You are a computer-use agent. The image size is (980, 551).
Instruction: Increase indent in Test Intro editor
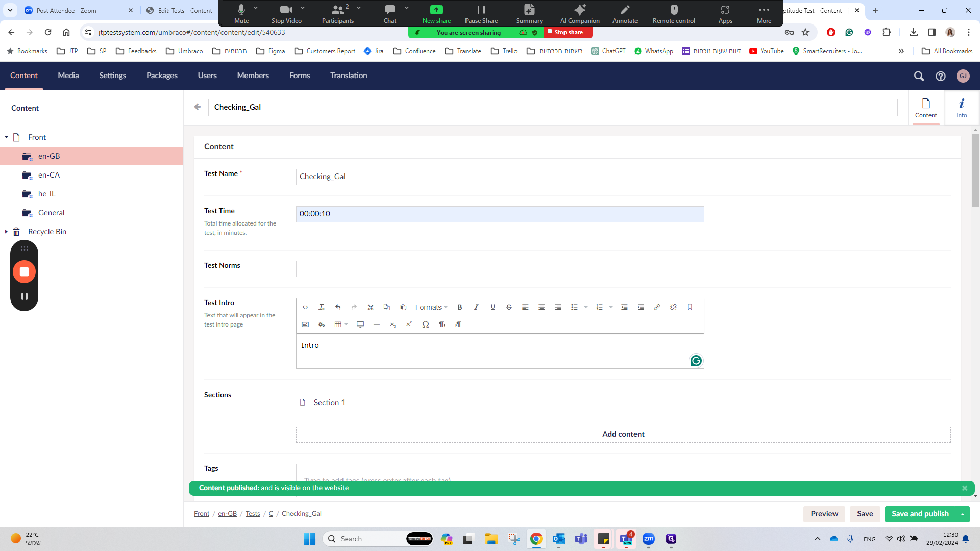pyautogui.click(x=641, y=307)
